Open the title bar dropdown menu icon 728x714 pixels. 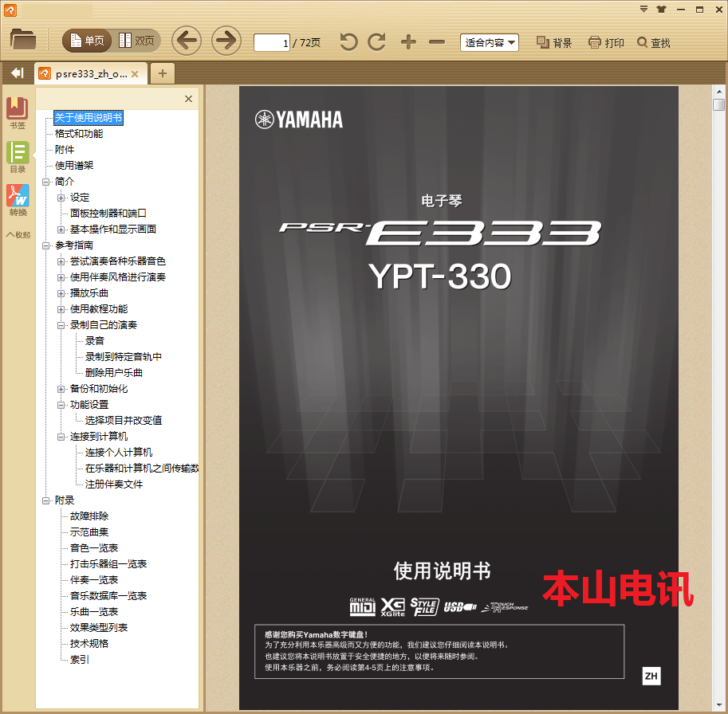(x=643, y=10)
